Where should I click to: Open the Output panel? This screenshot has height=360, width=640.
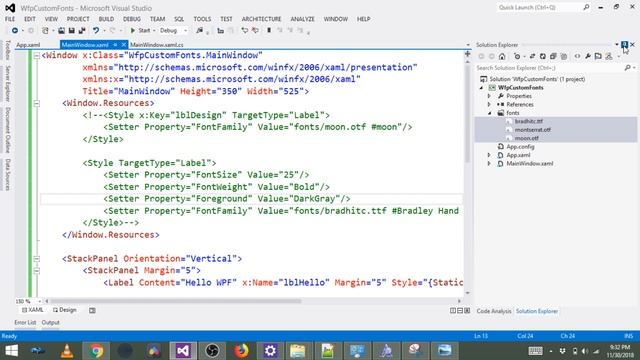pos(51,322)
